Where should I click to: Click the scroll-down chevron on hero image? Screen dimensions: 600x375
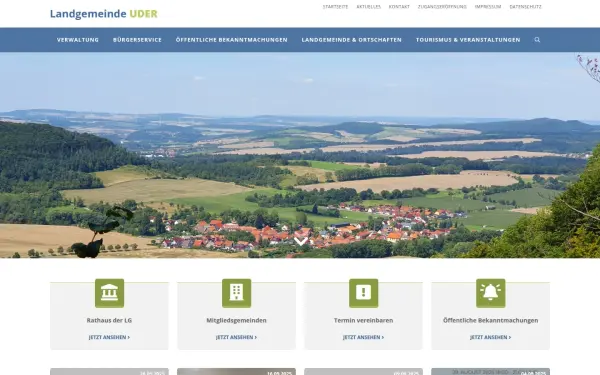pyautogui.click(x=301, y=241)
